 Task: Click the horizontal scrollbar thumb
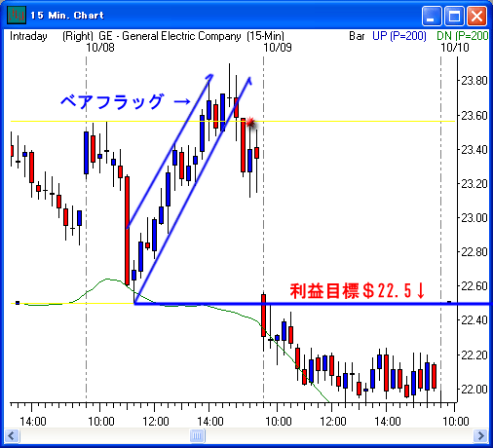[197, 435]
